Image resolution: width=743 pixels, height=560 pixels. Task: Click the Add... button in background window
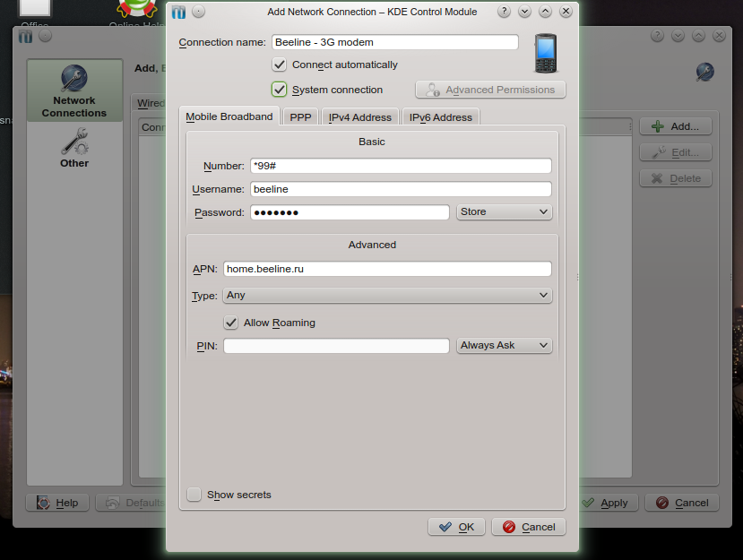[x=676, y=126]
